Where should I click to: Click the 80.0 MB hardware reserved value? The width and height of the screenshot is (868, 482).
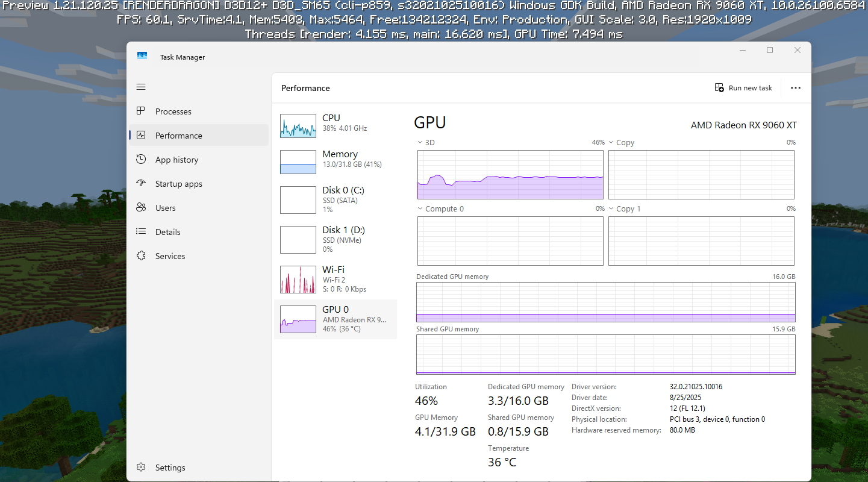tap(682, 430)
